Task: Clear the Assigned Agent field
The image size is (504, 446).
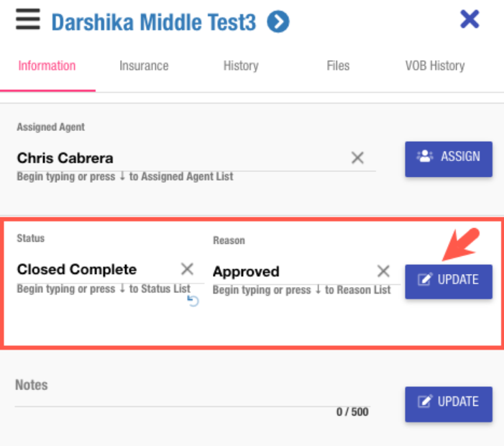Action: tap(357, 158)
